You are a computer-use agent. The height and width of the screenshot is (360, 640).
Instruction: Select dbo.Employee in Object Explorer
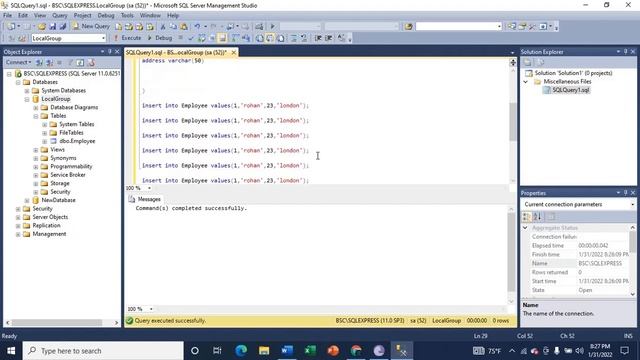click(77, 141)
